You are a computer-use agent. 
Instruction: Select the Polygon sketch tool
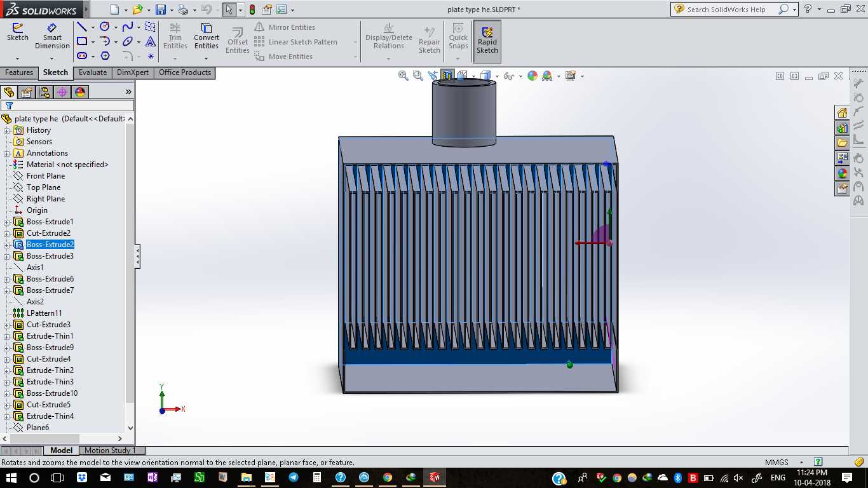pos(105,56)
